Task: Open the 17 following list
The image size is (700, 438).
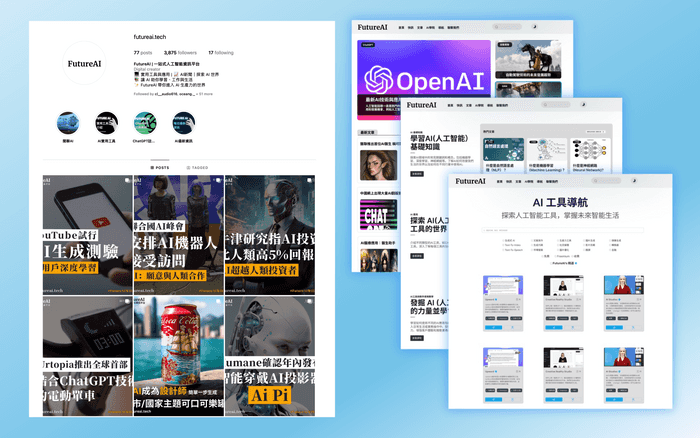Action: click(221, 53)
